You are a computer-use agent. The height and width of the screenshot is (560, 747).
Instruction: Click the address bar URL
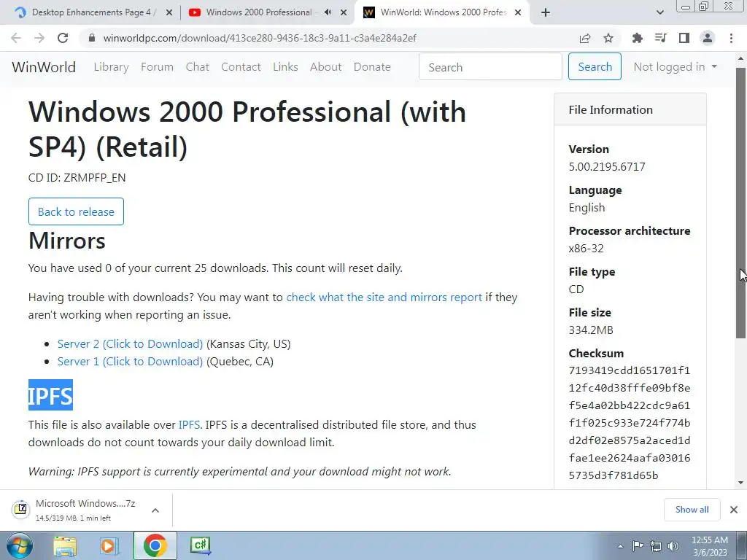coord(260,38)
